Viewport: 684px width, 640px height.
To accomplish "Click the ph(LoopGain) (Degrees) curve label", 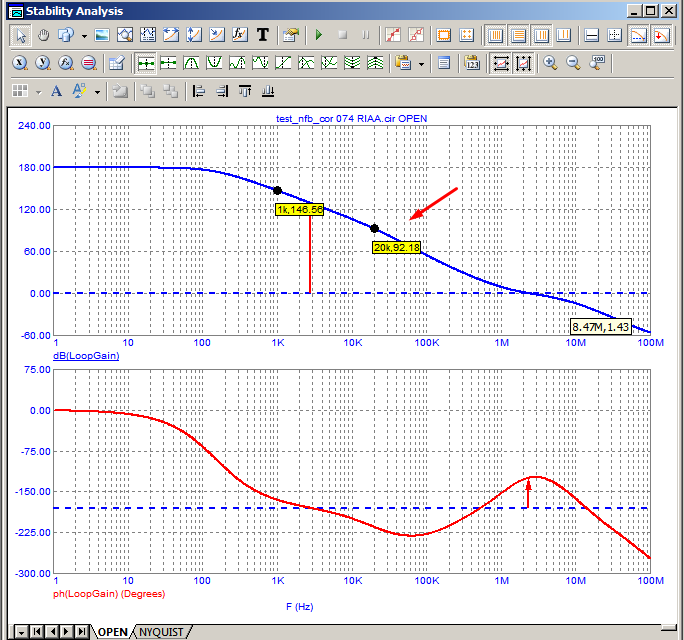I will click(x=109, y=594).
